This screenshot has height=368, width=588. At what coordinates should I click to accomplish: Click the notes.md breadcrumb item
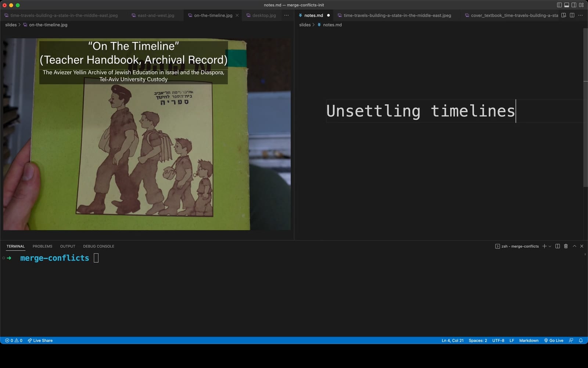click(x=330, y=25)
